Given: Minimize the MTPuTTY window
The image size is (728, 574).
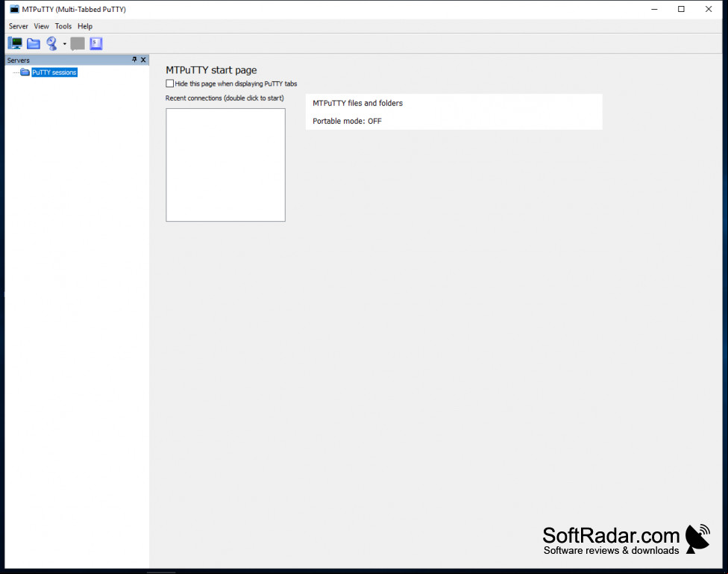Looking at the screenshot, I should (654, 9).
